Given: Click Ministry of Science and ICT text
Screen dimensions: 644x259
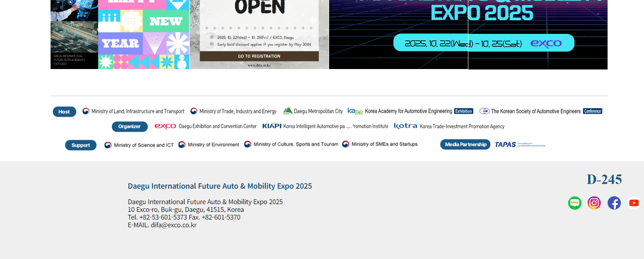Looking at the screenshot, I should (144, 145).
